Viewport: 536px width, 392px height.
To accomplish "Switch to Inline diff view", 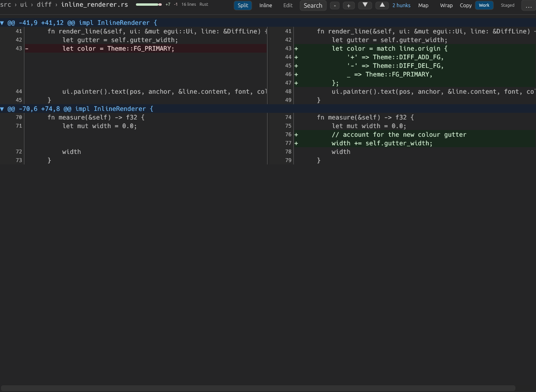I will point(266,5).
